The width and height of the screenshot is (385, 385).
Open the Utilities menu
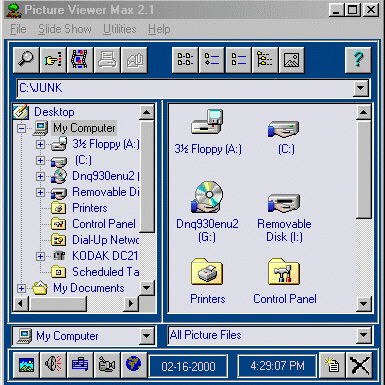[x=119, y=29]
